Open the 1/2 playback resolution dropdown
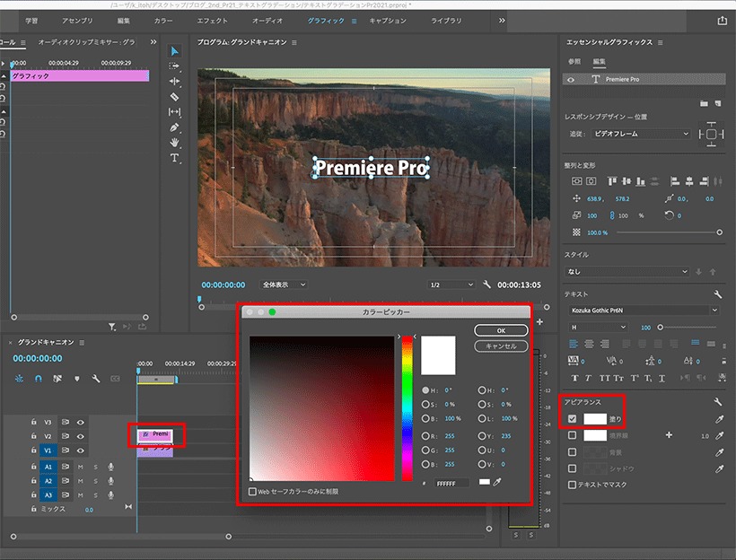Viewport: 736px width, 560px height. coord(451,284)
